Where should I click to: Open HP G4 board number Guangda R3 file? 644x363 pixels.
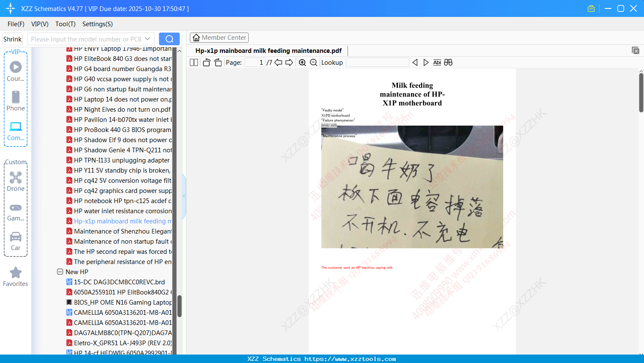click(119, 69)
